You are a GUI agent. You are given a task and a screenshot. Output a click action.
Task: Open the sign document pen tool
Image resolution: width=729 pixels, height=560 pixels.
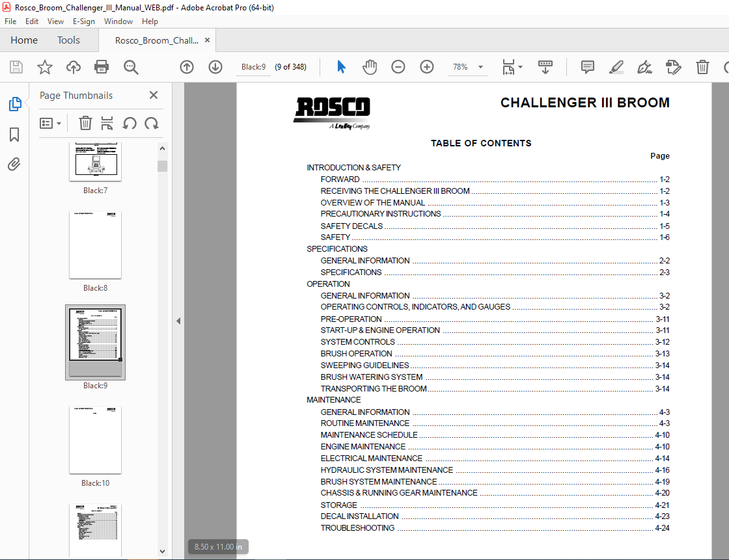(644, 67)
